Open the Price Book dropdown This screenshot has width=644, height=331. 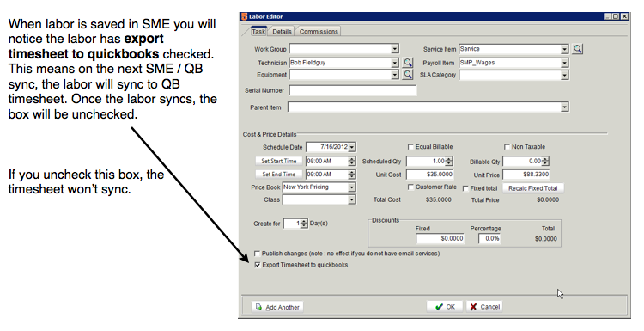351,187
